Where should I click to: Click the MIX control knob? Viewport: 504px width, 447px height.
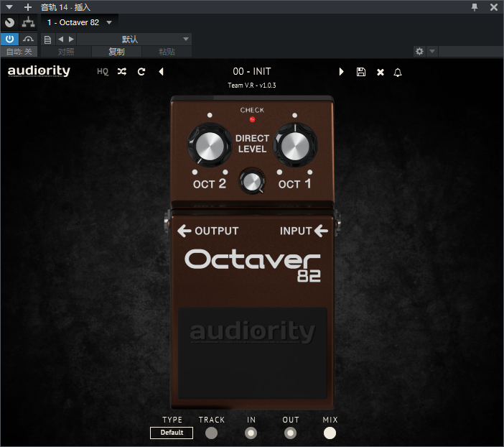click(x=330, y=433)
